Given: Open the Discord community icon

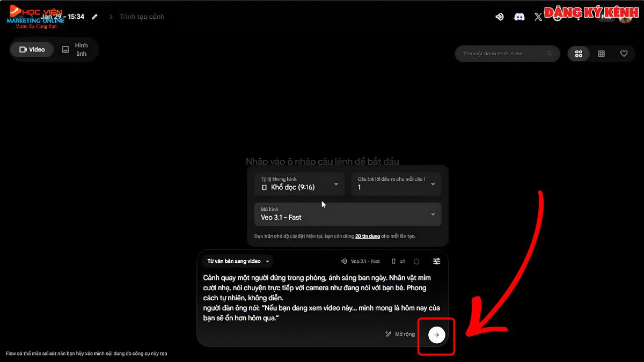Looking at the screenshot, I should coord(519,17).
